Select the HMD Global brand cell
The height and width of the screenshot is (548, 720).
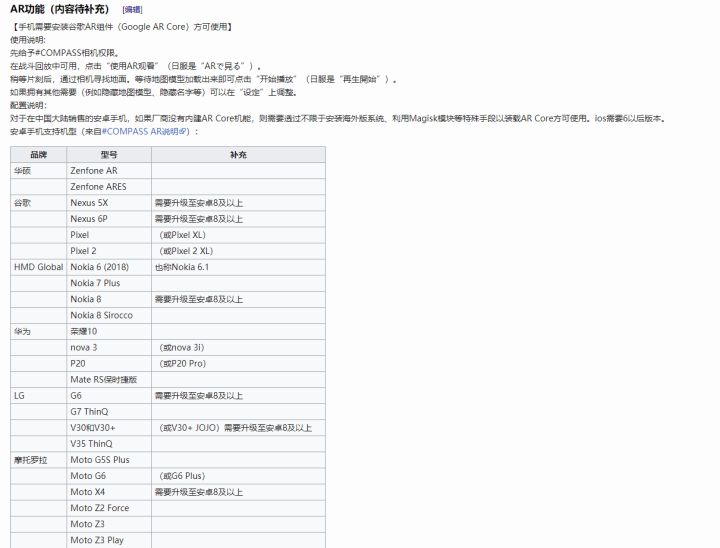click(39, 267)
